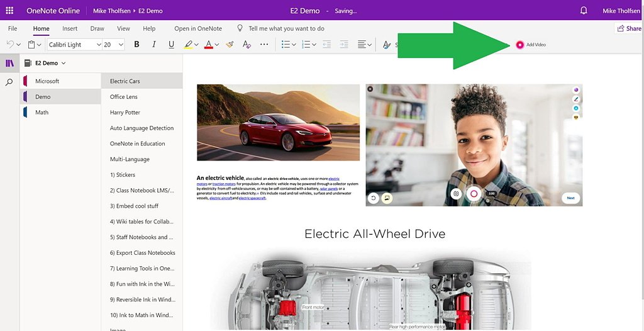
Task: Click the retake circular arrow icon
Action: (x=374, y=198)
